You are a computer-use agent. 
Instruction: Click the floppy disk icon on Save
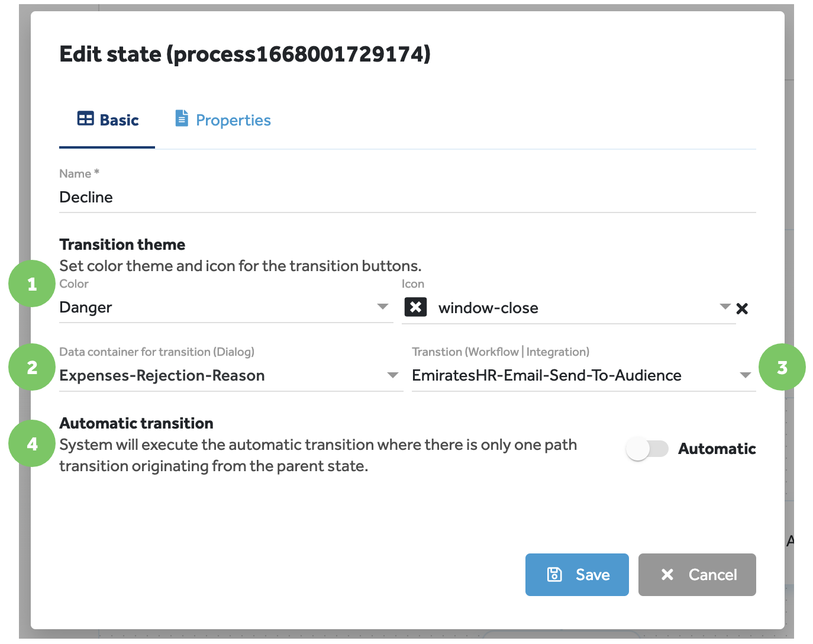coord(554,574)
